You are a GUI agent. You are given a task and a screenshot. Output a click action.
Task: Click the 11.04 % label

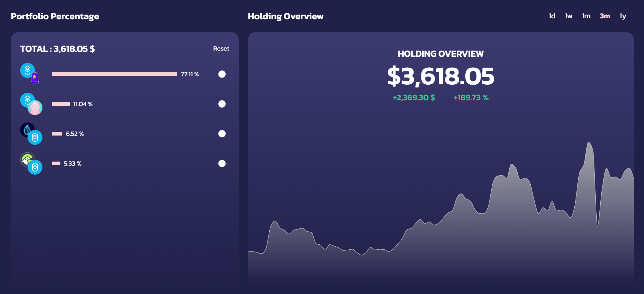click(83, 104)
